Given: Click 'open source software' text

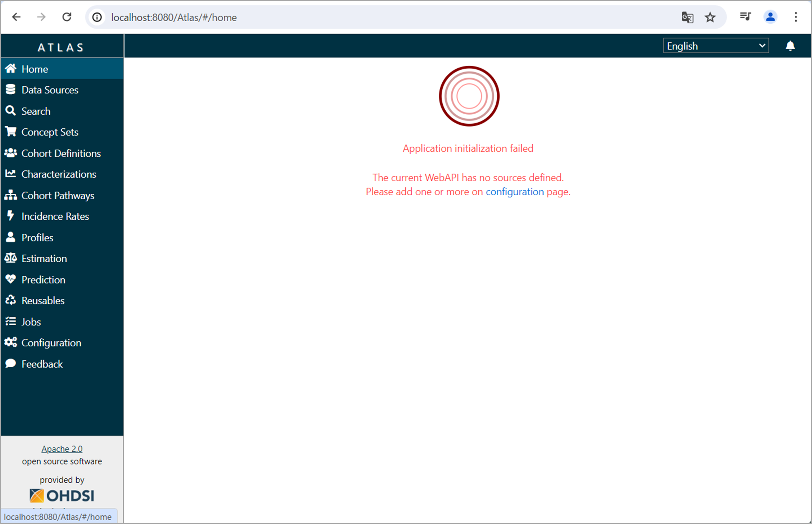Looking at the screenshot, I should (62, 461).
